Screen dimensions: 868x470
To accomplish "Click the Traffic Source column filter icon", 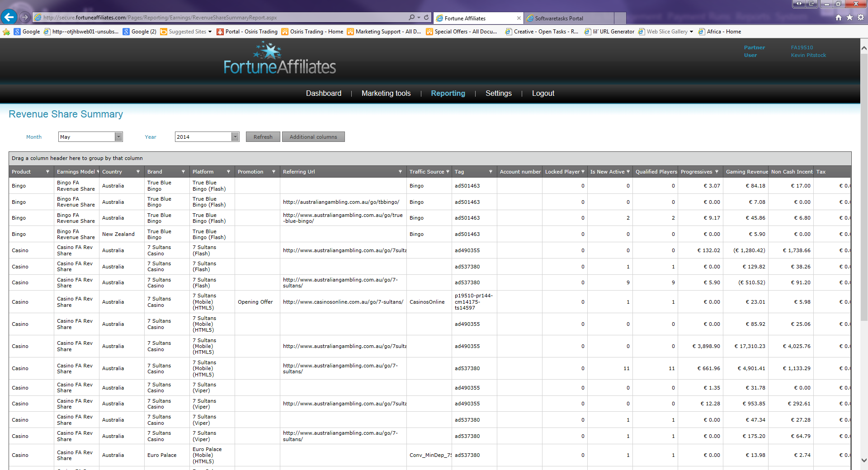I will [x=448, y=172].
